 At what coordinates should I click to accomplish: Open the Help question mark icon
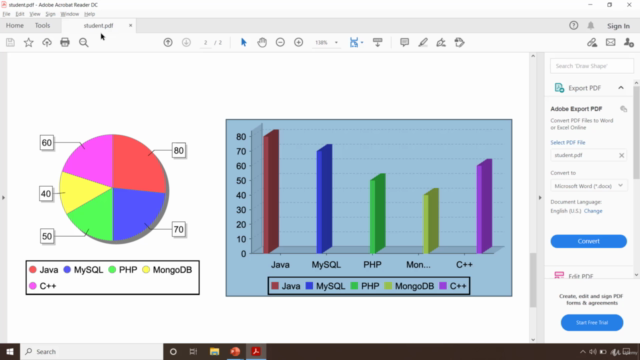pos(573,26)
